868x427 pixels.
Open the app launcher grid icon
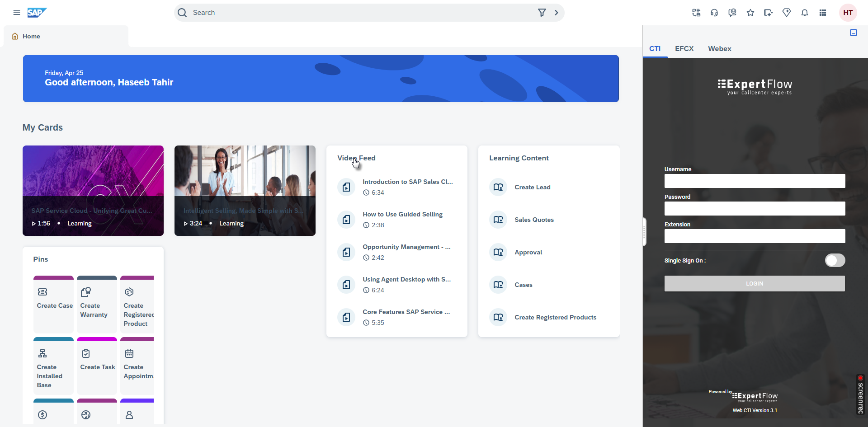822,13
